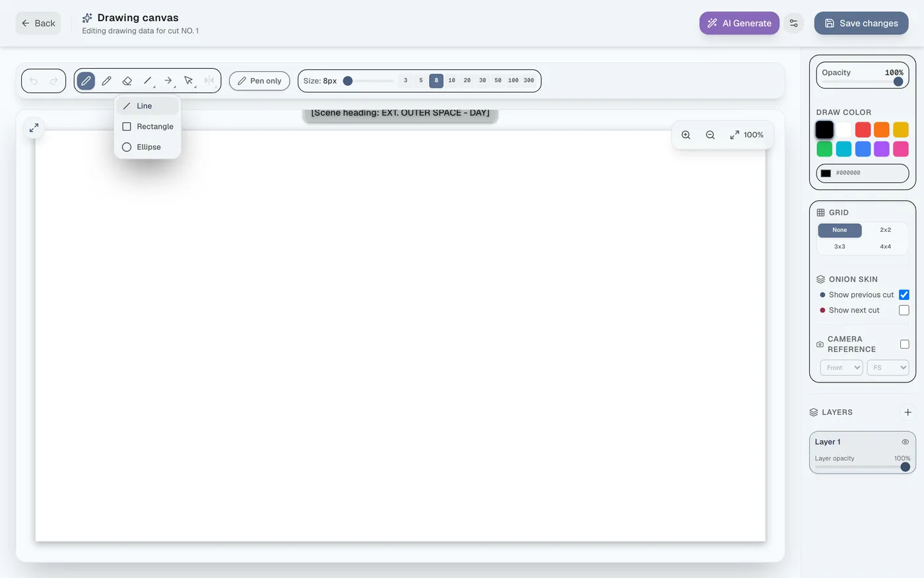Pick the green color swatch
924x578 pixels.
pyautogui.click(x=824, y=149)
